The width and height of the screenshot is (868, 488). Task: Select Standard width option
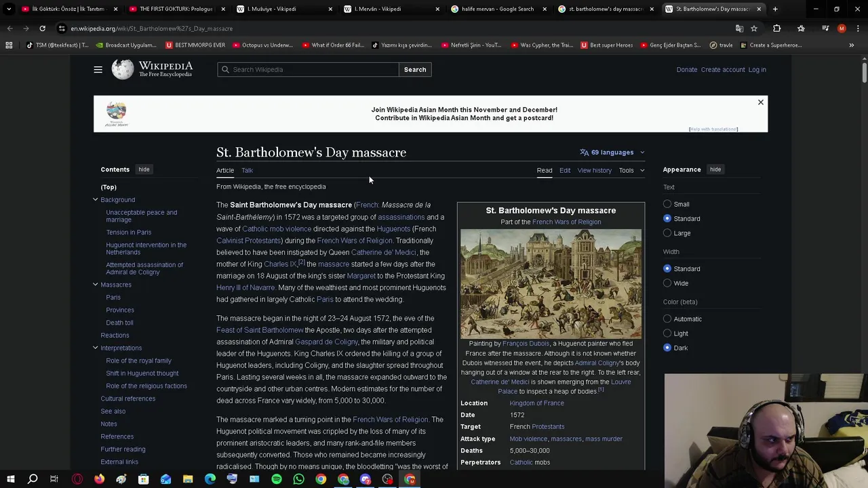667,268
